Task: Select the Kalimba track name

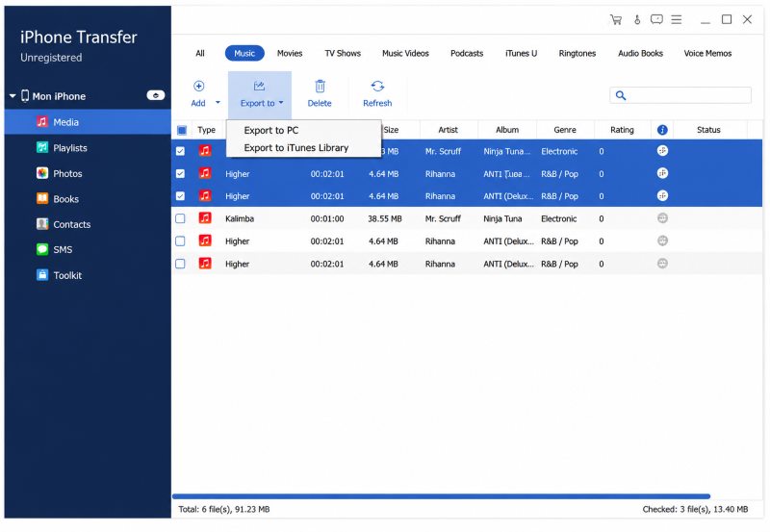Action: (240, 218)
